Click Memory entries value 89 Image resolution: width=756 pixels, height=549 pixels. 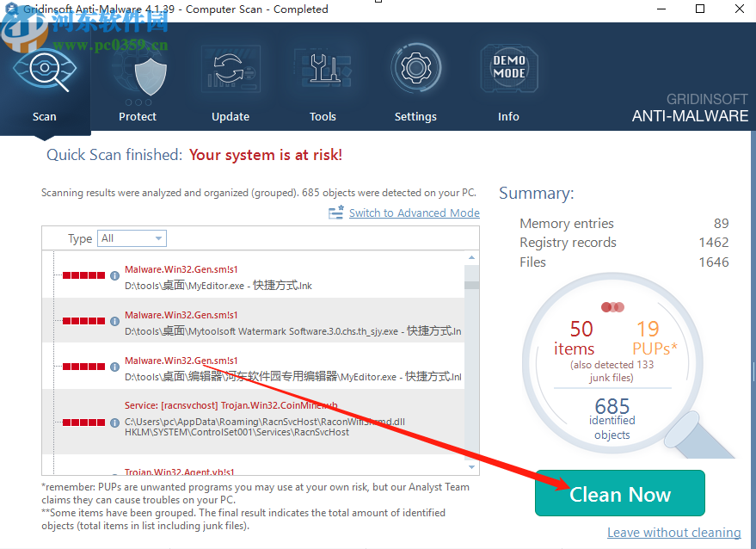click(x=722, y=224)
